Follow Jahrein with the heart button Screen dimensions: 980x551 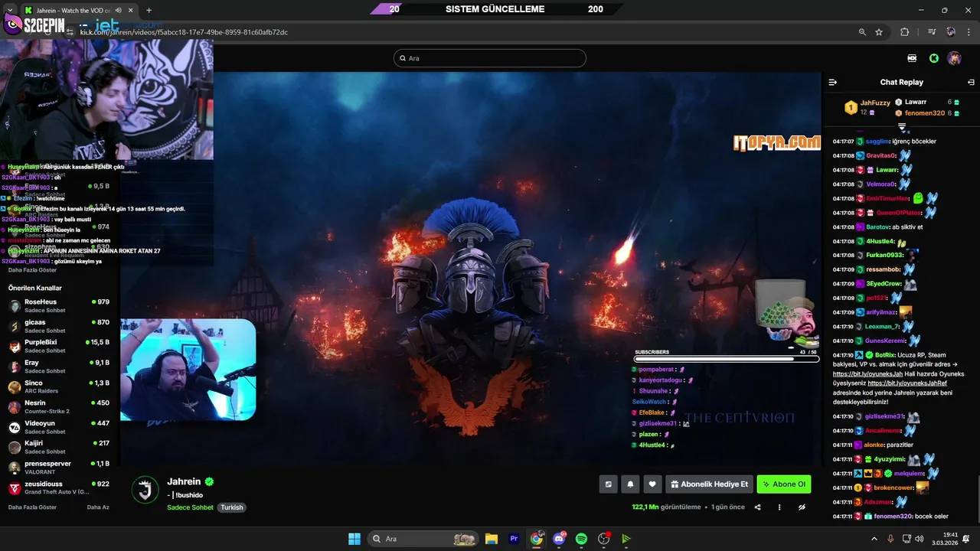652,484
